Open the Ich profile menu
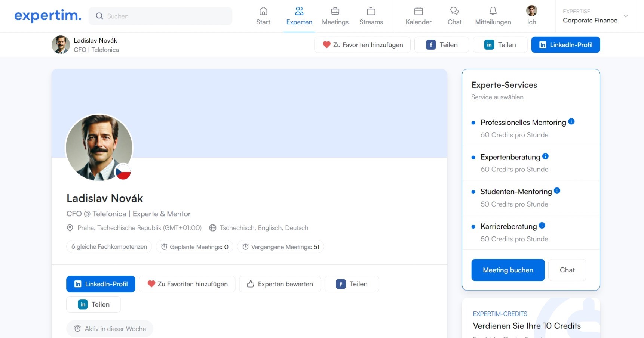644x338 pixels. (531, 16)
